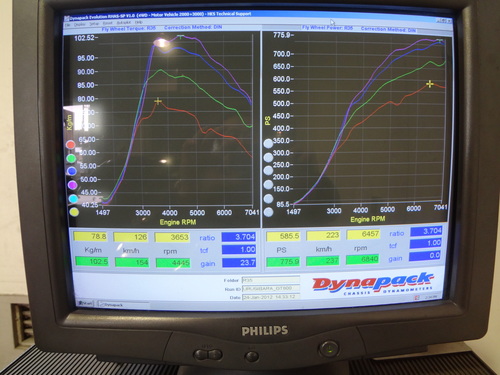
Task: Toggle the green run indicator circle
Action: tap(71, 158)
